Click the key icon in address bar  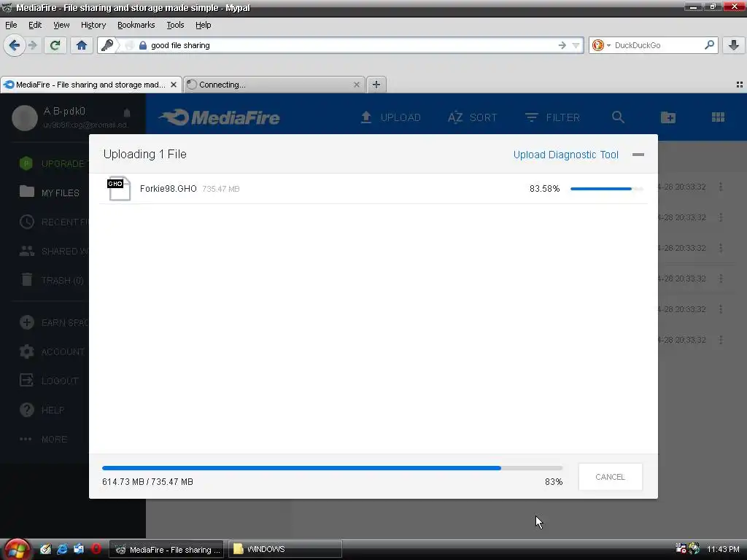107,45
